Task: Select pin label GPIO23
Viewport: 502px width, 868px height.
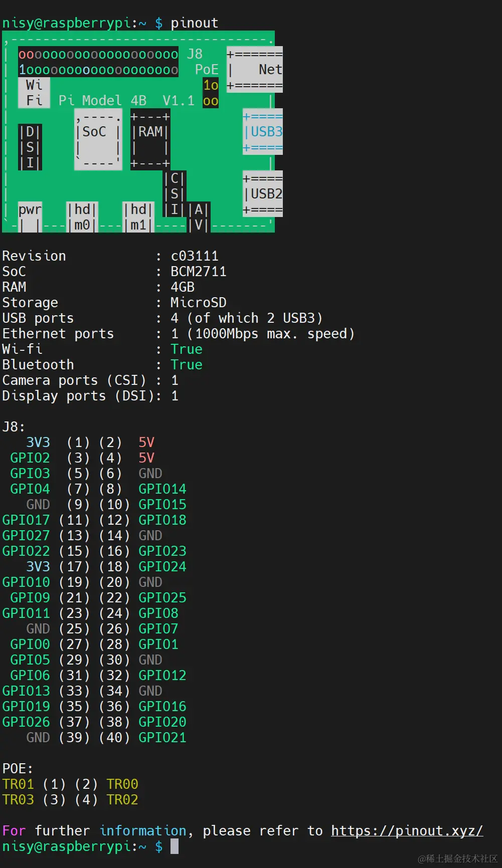Action: pyautogui.click(x=162, y=551)
